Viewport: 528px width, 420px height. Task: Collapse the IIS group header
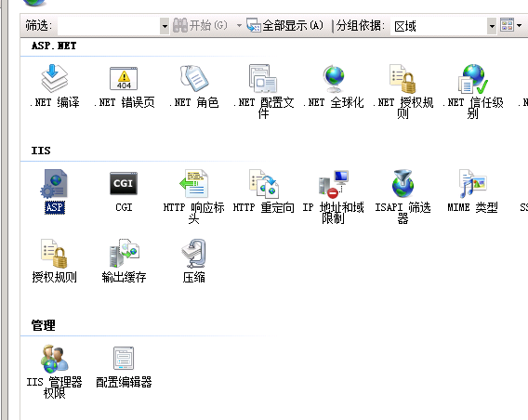(x=41, y=151)
